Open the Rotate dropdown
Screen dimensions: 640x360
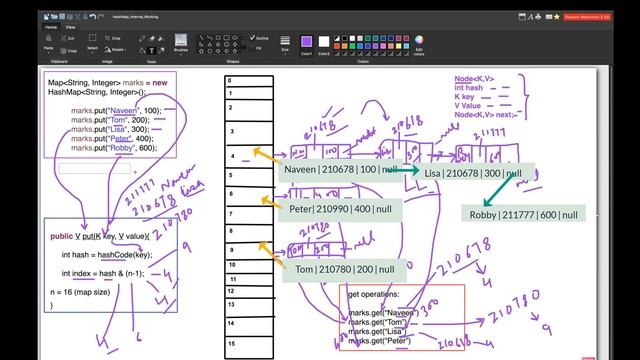[115, 50]
